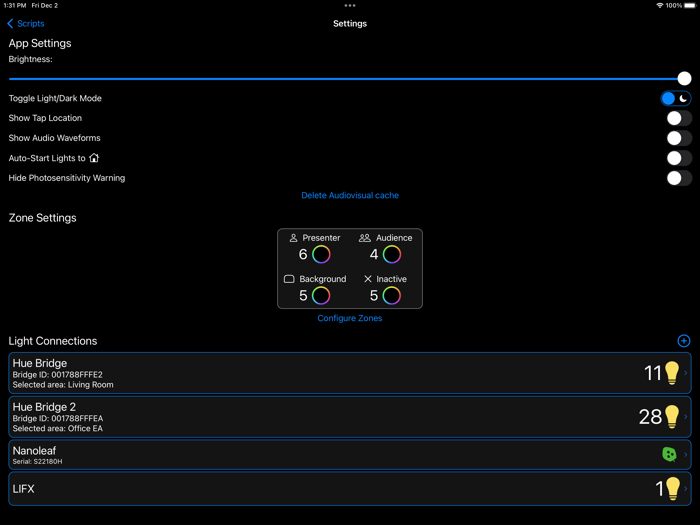700x525 pixels.
Task: Click the add light connection plus icon
Action: (x=683, y=341)
